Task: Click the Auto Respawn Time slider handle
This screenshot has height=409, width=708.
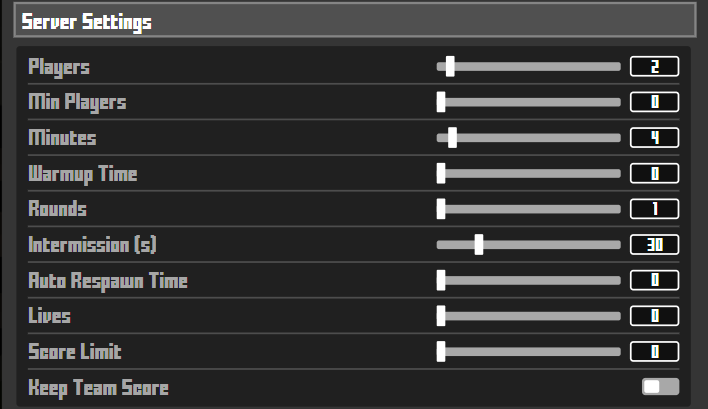Action: tap(440, 281)
